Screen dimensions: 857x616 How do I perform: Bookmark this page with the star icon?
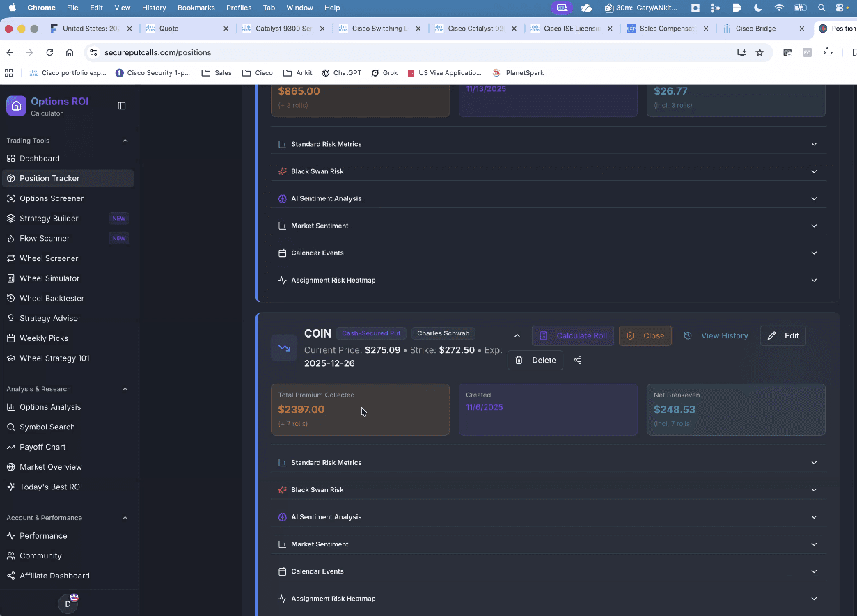[760, 52]
